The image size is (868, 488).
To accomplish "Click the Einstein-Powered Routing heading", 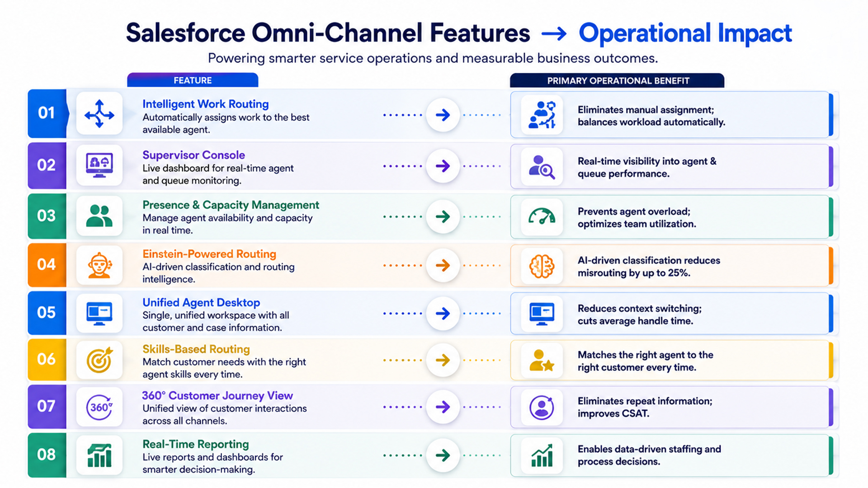I will point(209,254).
